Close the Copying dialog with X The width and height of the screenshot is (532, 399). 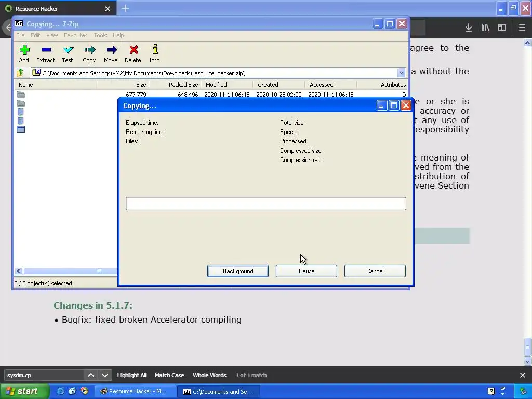(x=406, y=105)
